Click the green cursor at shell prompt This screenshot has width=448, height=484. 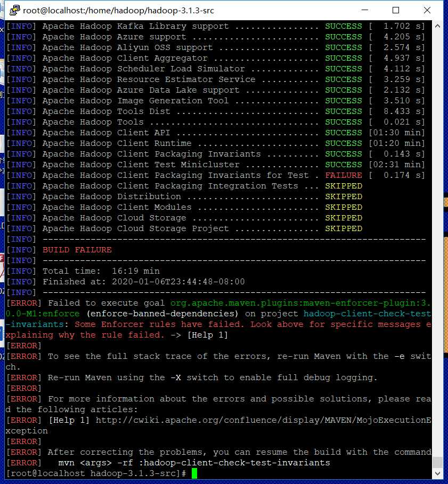click(194, 473)
